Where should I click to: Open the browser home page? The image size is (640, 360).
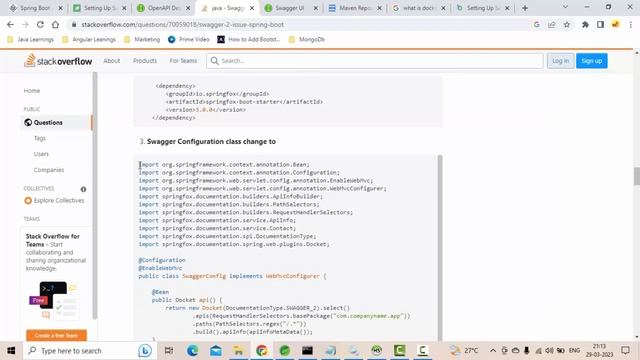[x=55, y=25]
